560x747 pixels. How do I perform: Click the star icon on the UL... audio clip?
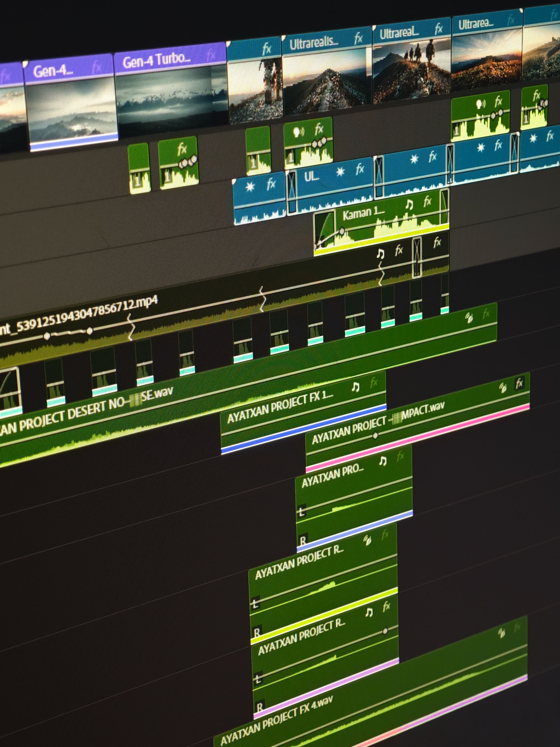coord(340,172)
